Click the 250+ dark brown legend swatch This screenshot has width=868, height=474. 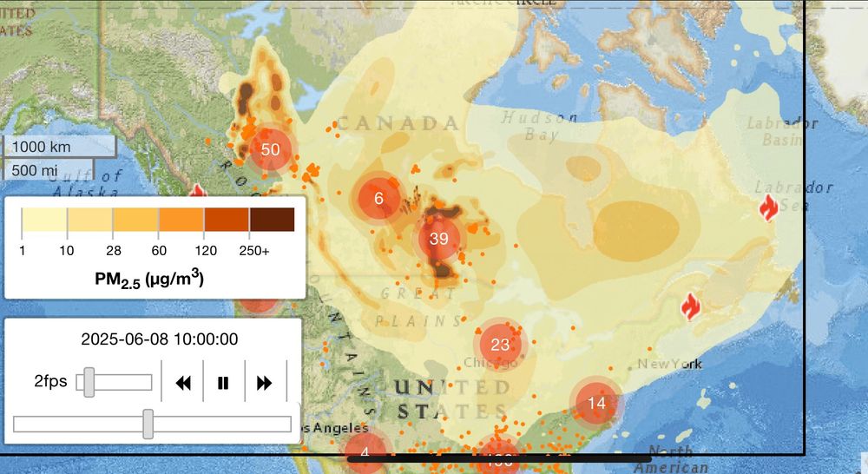272,220
